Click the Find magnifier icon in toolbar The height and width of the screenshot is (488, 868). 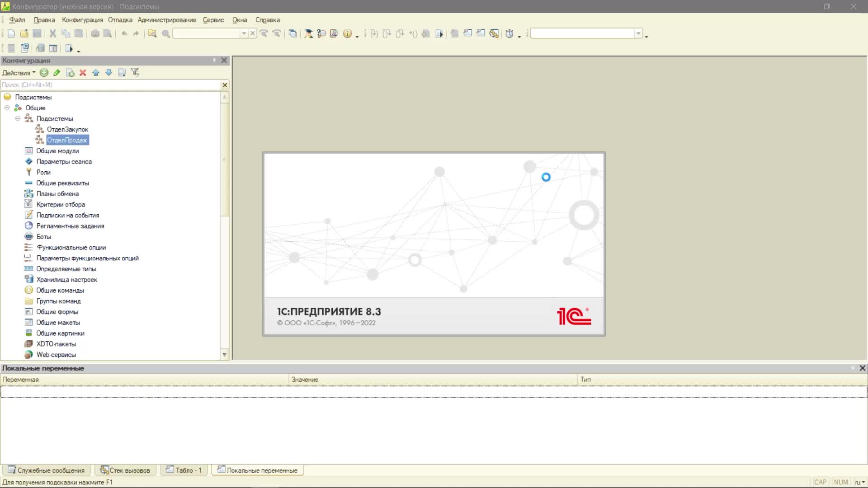pyautogui.click(x=166, y=33)
